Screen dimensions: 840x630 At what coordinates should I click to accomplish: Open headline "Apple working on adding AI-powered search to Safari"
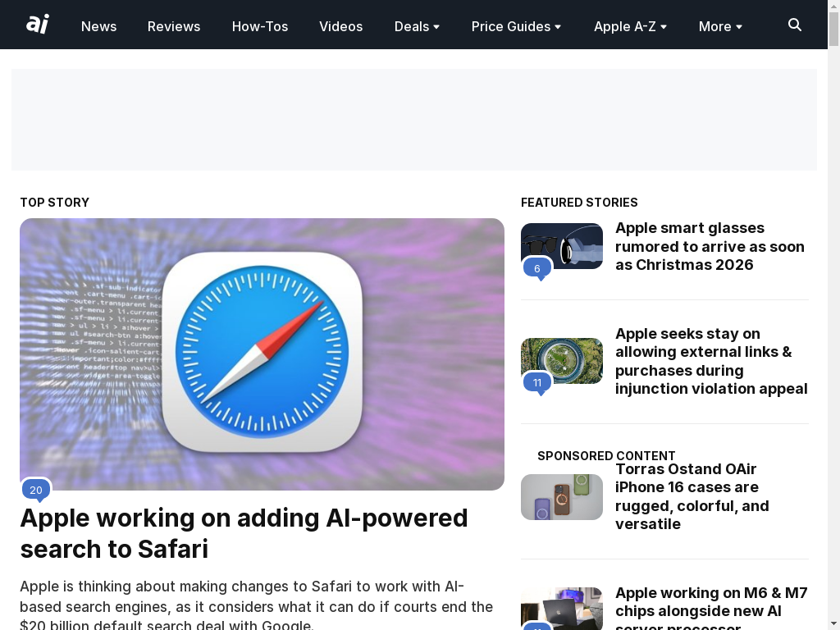point(244,533)
